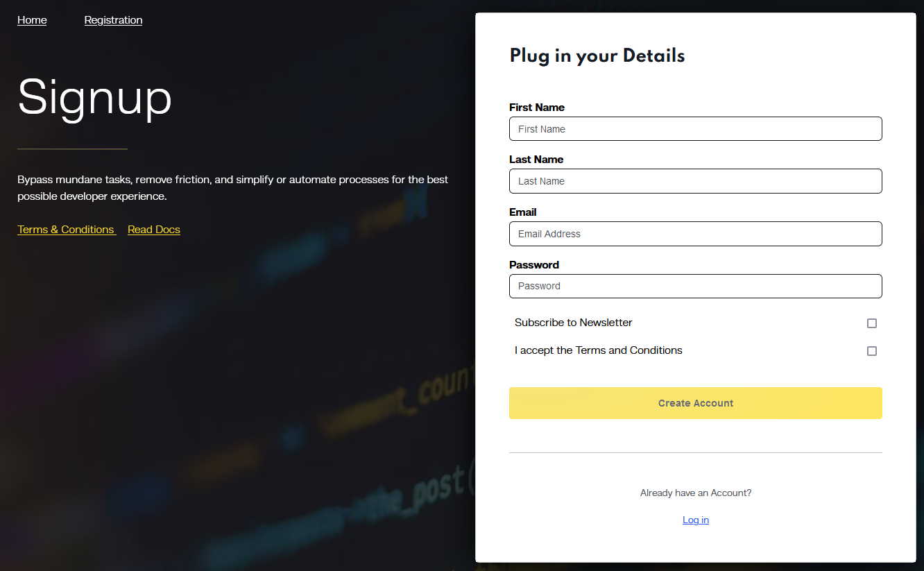Click the First Name label above the field
Screen dimensions: 924x571
[x=537, y=107]
